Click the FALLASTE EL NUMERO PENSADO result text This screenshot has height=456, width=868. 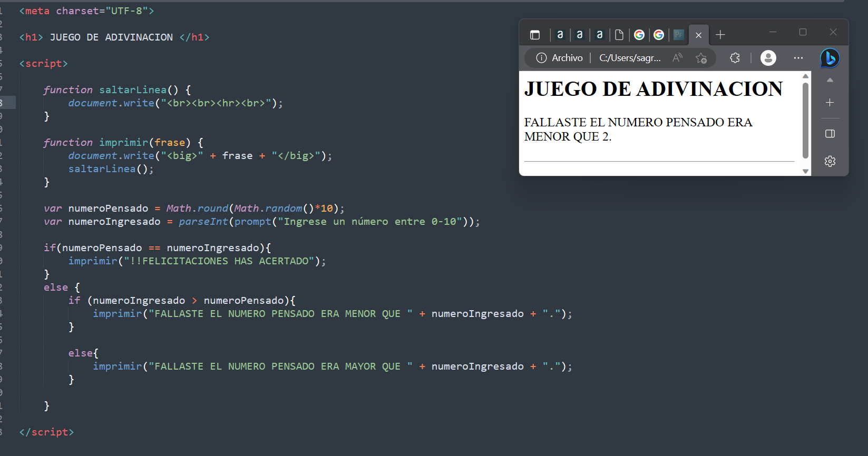point(638,130)
